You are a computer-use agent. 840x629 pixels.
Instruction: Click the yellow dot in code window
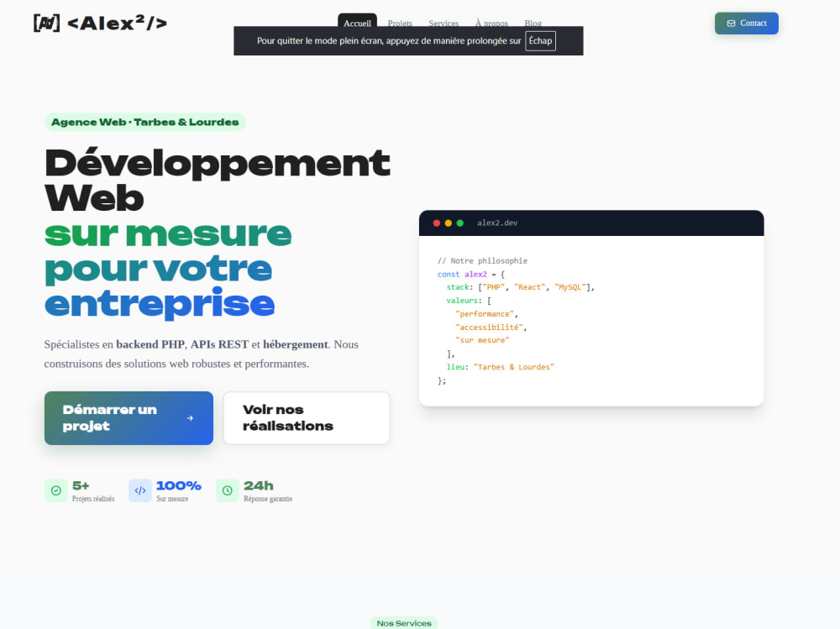pos(449,223)
